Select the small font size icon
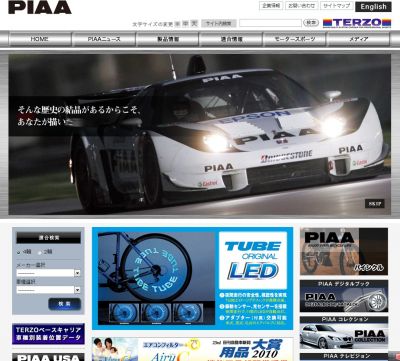Screen dimensions: 400x361 click(177, 24)
